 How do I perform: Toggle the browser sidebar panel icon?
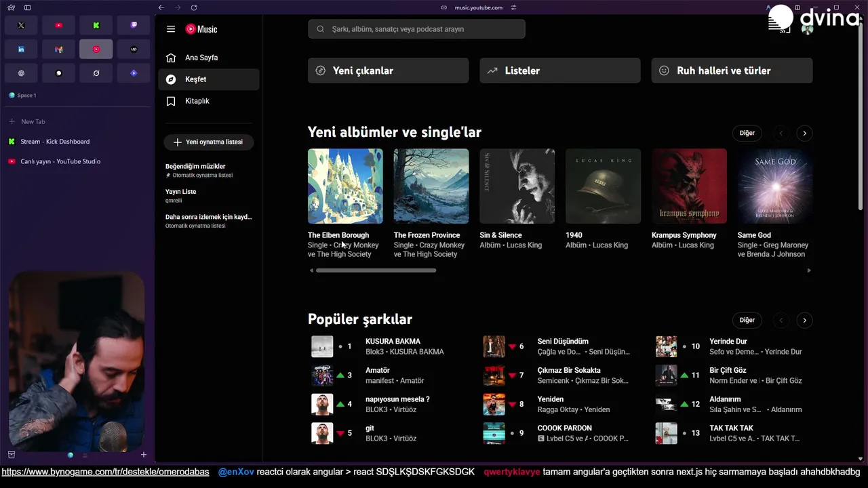[28, 7]
